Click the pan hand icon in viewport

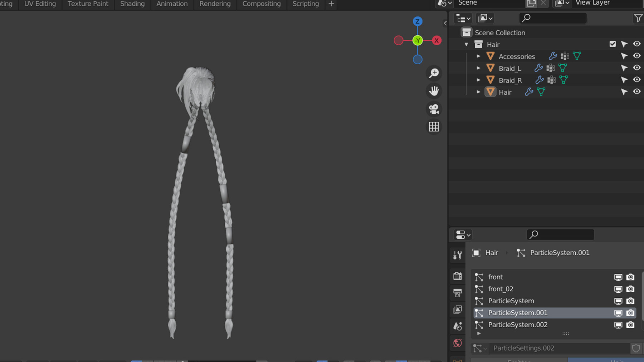tap(434, 91)
